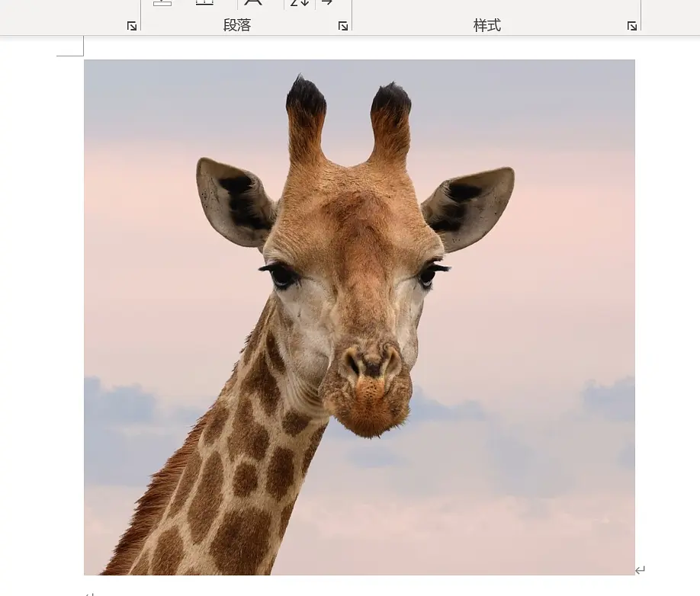Open the 样式 pane dialog launcher

pos(631,27)
